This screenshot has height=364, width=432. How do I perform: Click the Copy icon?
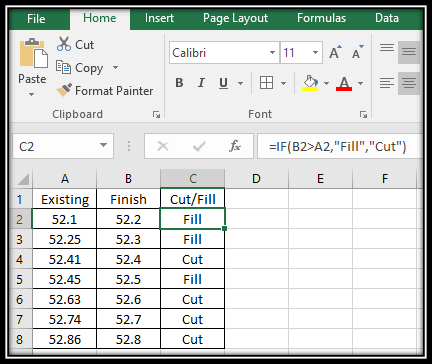pyautogui.click(x=63, y=67)
